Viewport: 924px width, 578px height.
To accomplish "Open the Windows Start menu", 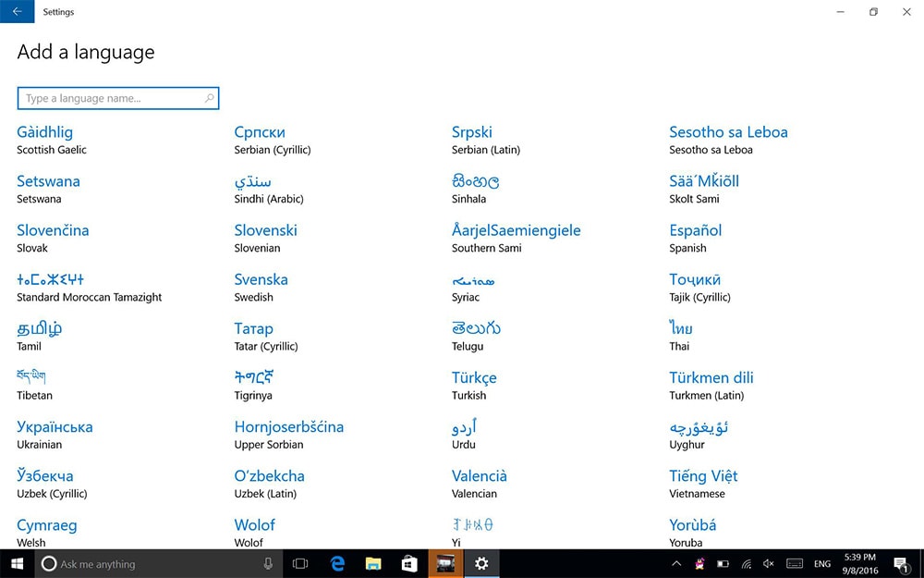I will (17, 563).
